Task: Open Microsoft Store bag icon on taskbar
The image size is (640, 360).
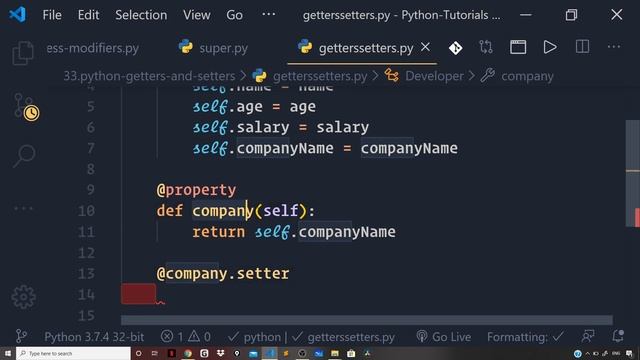Action: [x=351, y=353]
